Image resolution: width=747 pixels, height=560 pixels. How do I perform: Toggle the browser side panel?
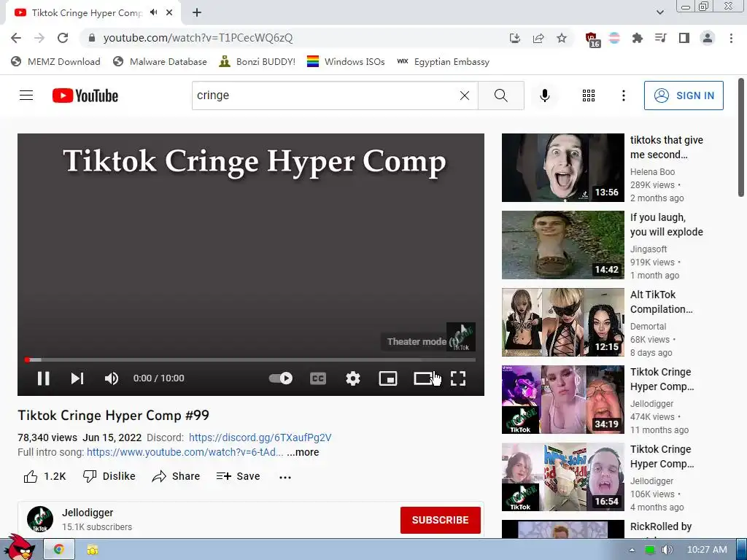[684, 38]
